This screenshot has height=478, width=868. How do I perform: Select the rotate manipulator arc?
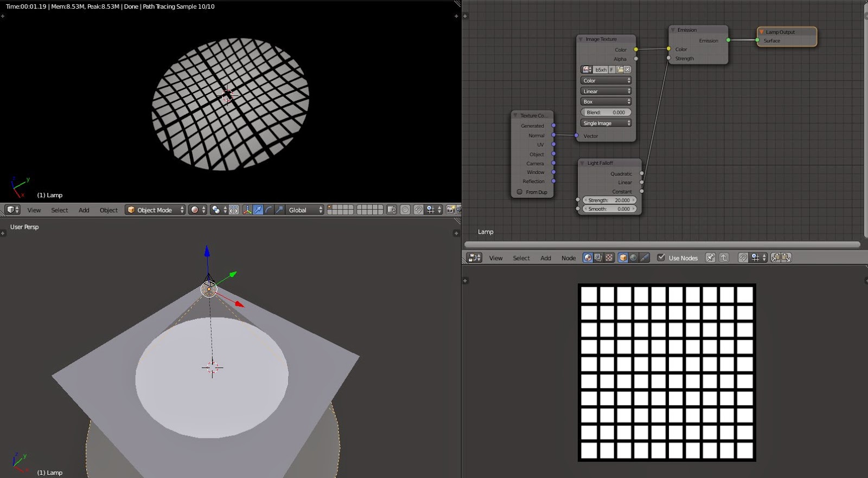tap(269, 210)
